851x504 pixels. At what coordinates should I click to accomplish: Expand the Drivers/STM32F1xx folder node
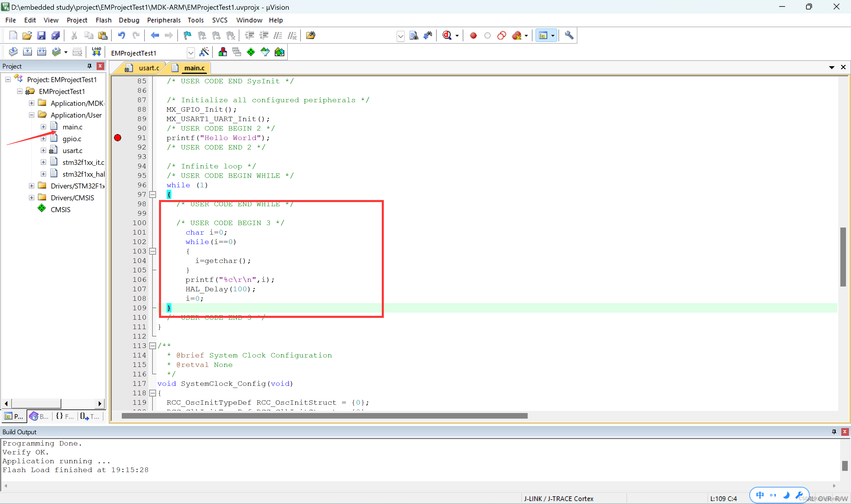coord(32,186)
